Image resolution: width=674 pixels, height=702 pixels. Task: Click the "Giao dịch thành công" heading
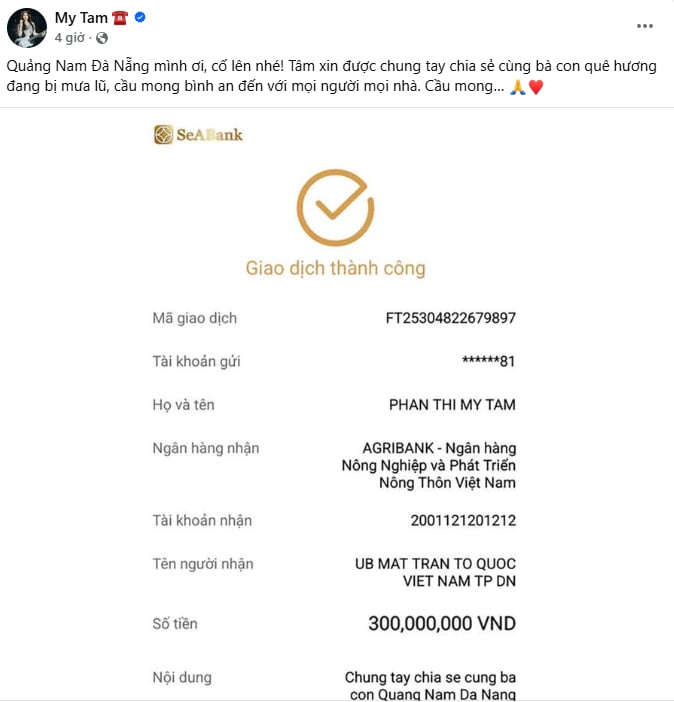[x=335, y=268]
